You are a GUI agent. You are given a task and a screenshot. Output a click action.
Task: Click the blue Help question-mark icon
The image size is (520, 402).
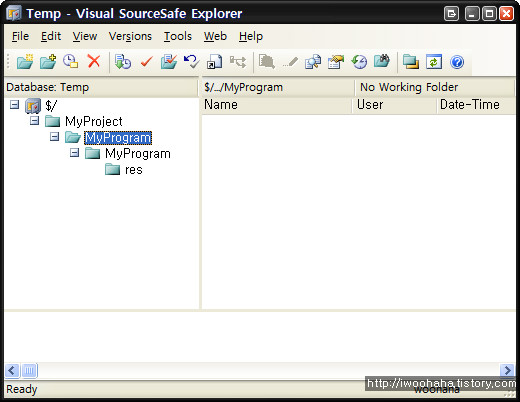point(457,62)
